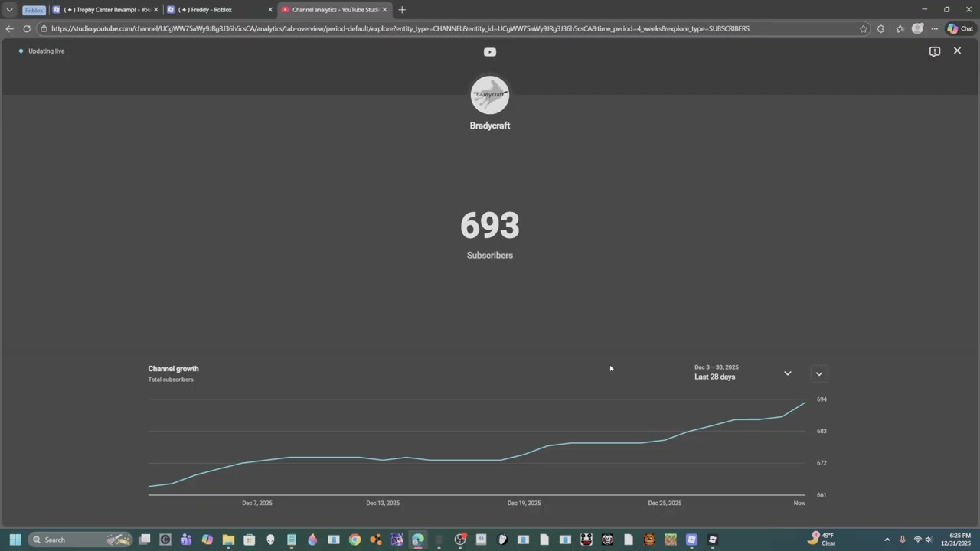The image size is (980, 551).
Task: Open the Roblox tab group label
Action: [x=34, y=10]
